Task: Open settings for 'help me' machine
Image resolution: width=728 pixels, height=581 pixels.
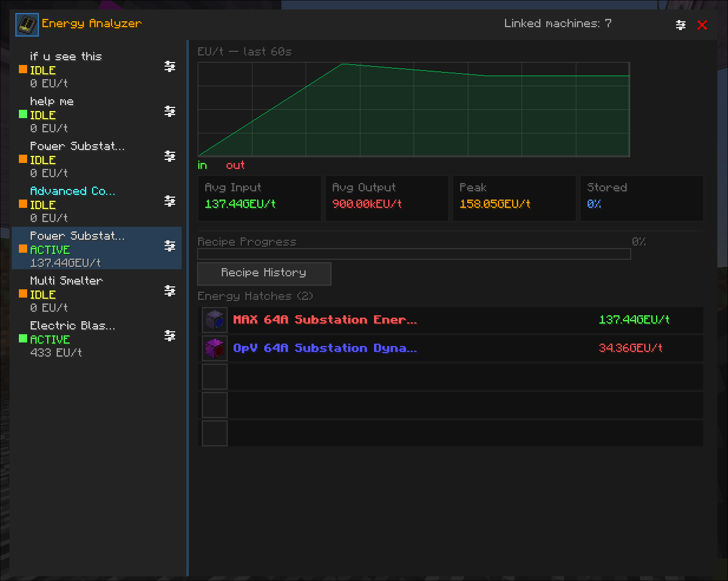Action: pyautogui.click(x=170, y=111)
